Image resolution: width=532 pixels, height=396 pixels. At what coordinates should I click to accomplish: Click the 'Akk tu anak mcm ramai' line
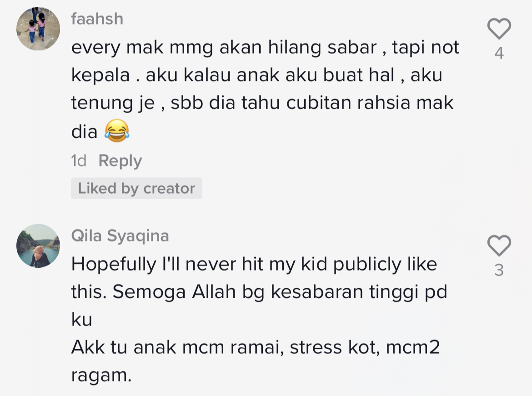point(256,348)
